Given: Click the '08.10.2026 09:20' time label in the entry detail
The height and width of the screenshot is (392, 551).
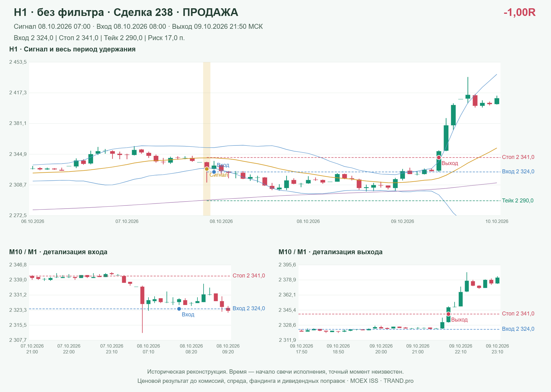Looking at the screenshot, I should coord(228,349).
